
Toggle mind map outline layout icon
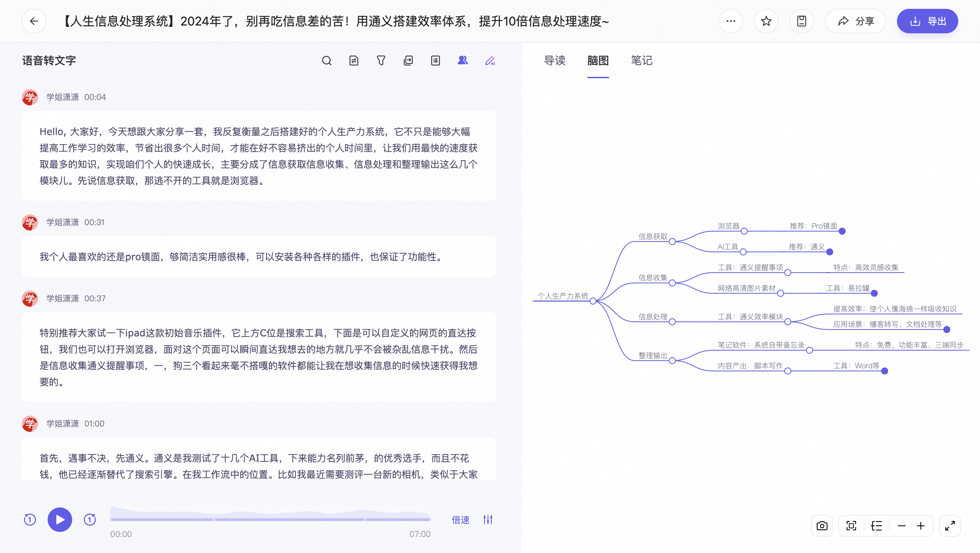click(876, 525)
